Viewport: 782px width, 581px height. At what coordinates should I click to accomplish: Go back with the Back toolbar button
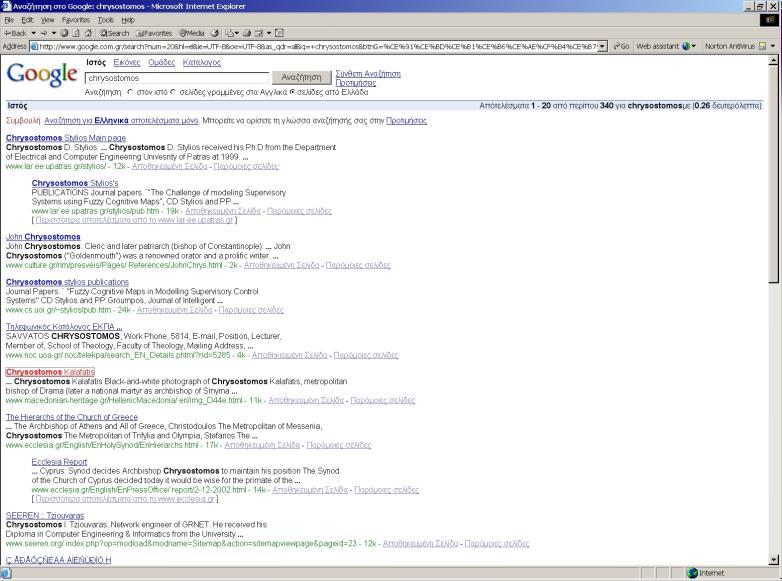pyautogui.click(x=16, y=33)
